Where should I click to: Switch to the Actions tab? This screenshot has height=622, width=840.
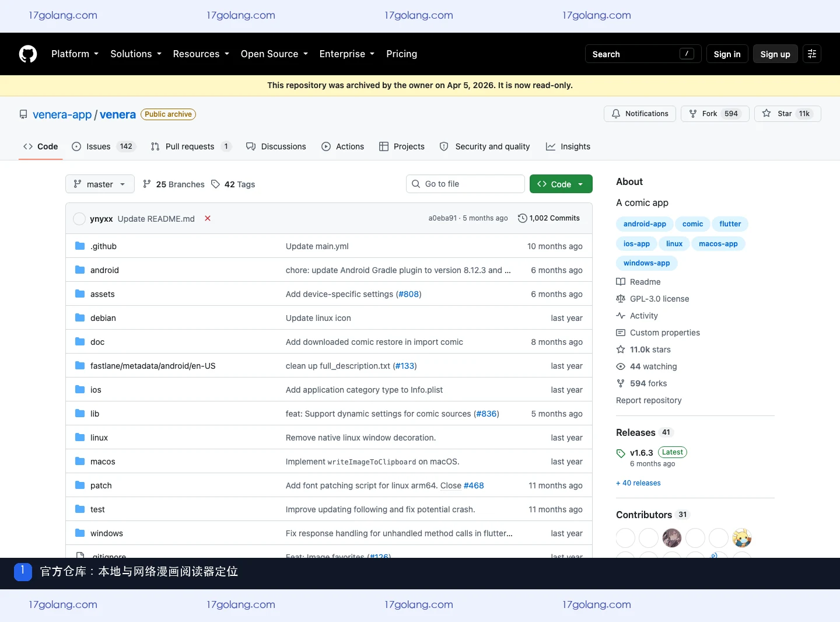click(343, 146)
